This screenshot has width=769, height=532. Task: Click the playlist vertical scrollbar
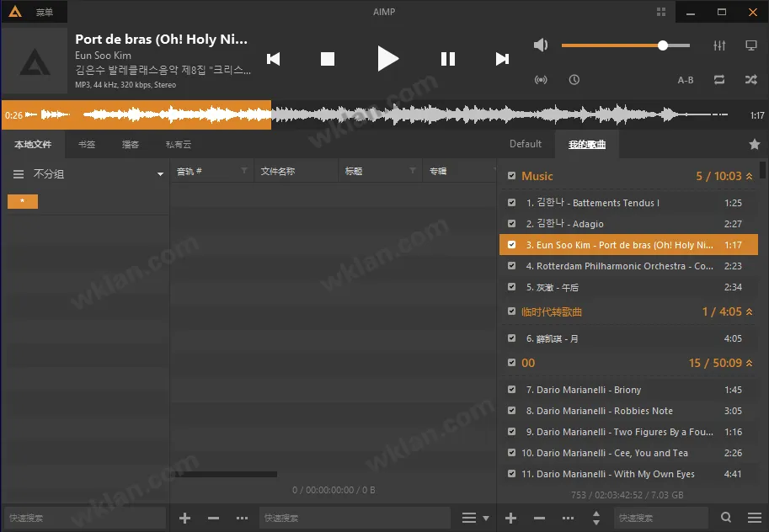pos(762,170)
